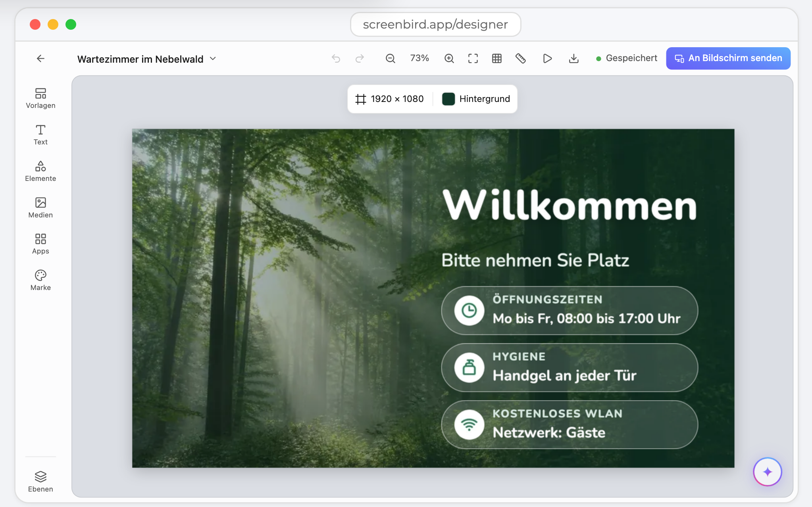
Task: Zoom in with the plus magnifier
Action: pos(449,59)
